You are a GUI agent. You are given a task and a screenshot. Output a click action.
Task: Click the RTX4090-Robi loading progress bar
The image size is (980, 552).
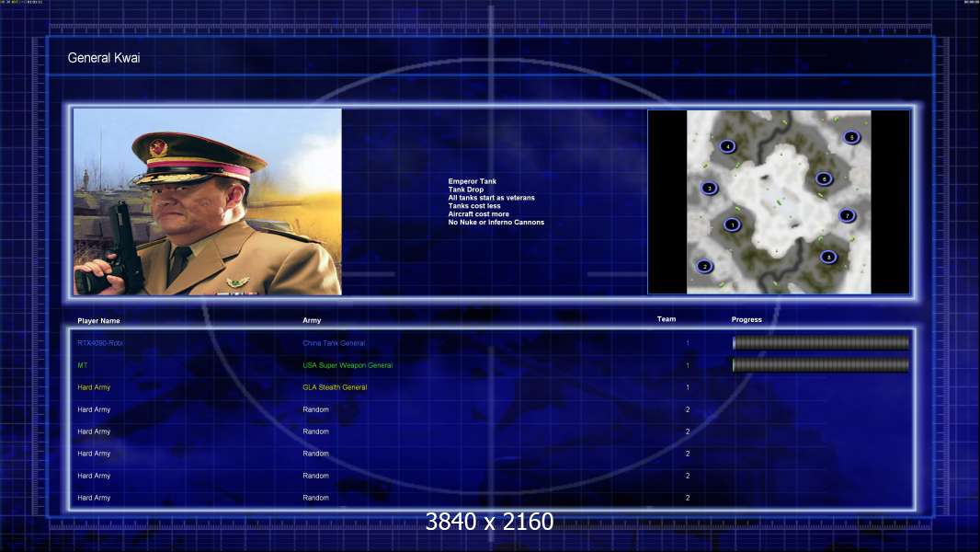[821, 342]
